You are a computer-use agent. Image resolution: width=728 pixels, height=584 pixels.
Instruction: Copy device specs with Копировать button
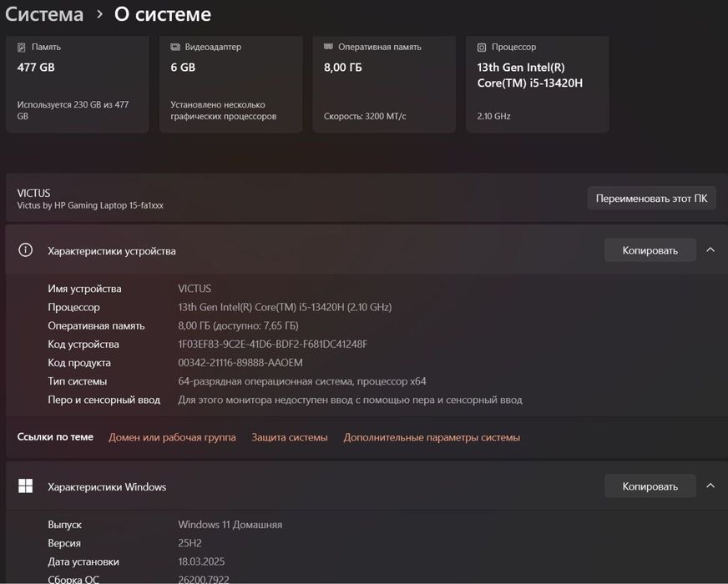(650, 250)
